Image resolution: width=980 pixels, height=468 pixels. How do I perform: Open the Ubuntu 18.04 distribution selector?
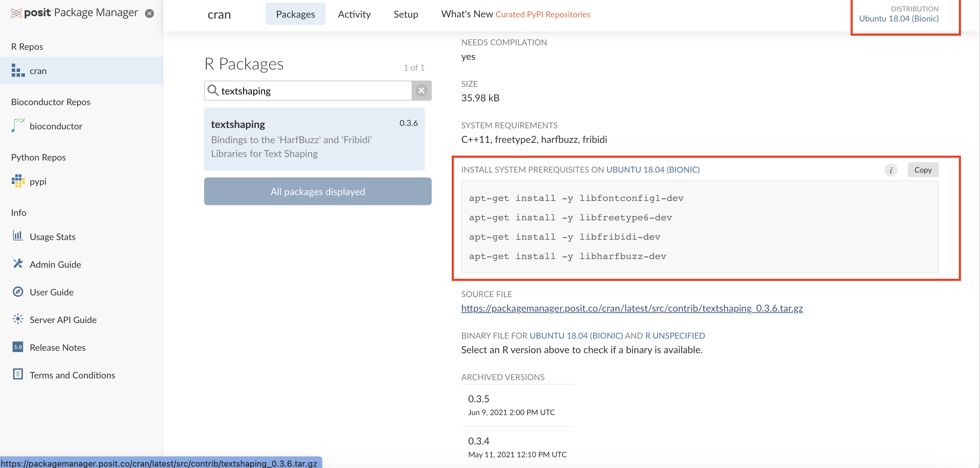[899, 18]
